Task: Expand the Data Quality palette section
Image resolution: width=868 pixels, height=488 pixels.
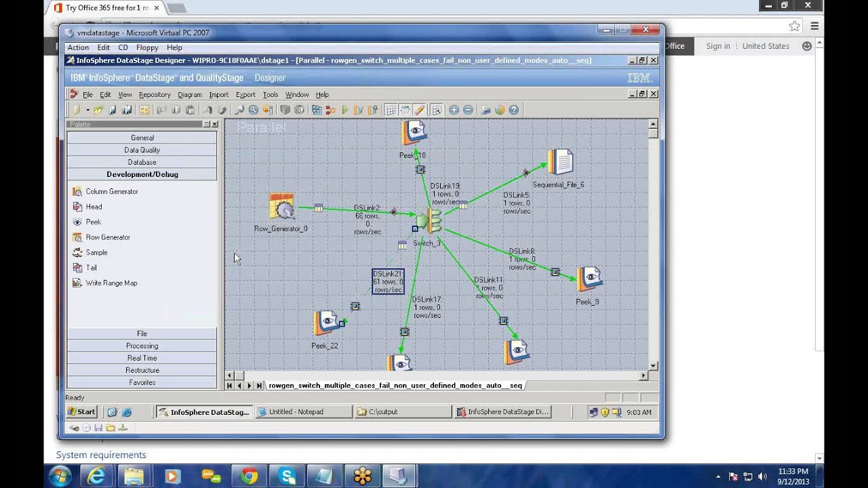Action: (x=142, y=150)
